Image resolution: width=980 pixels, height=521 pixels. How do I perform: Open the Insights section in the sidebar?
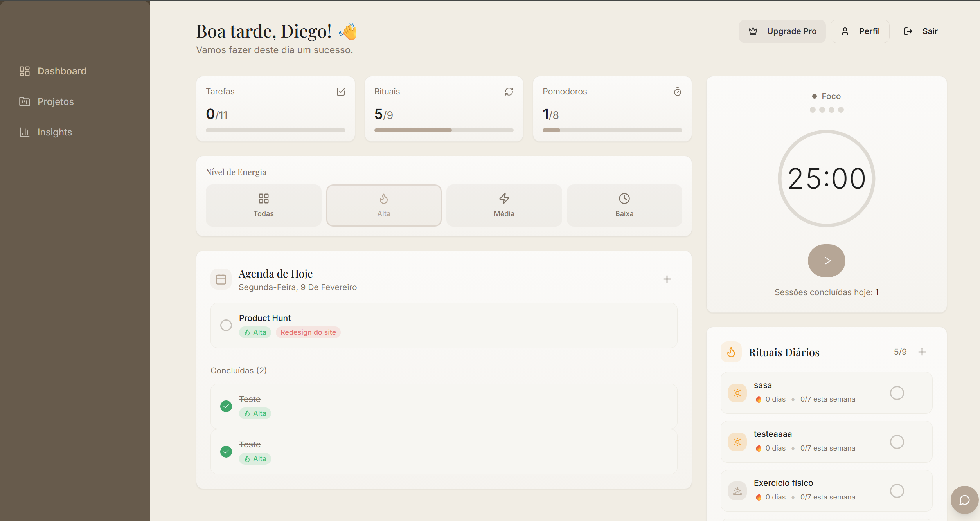[x=54, y=132]
